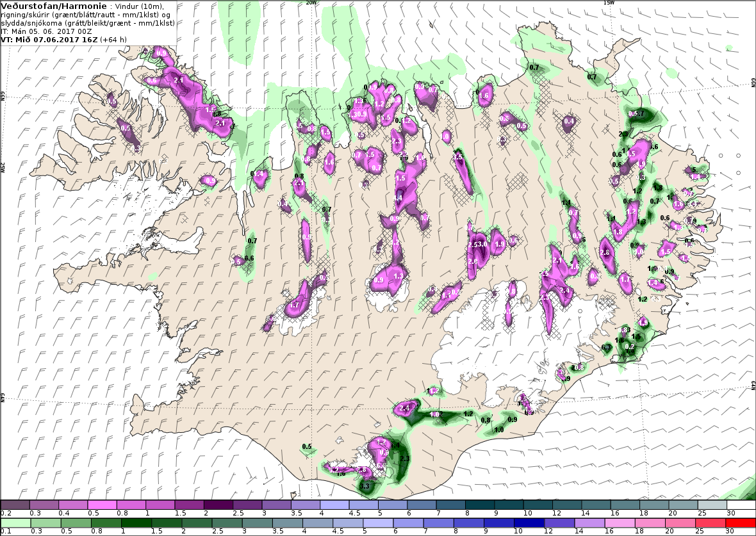Pick the light pink 16 swatch, lower legend

[x=620, y=523]
